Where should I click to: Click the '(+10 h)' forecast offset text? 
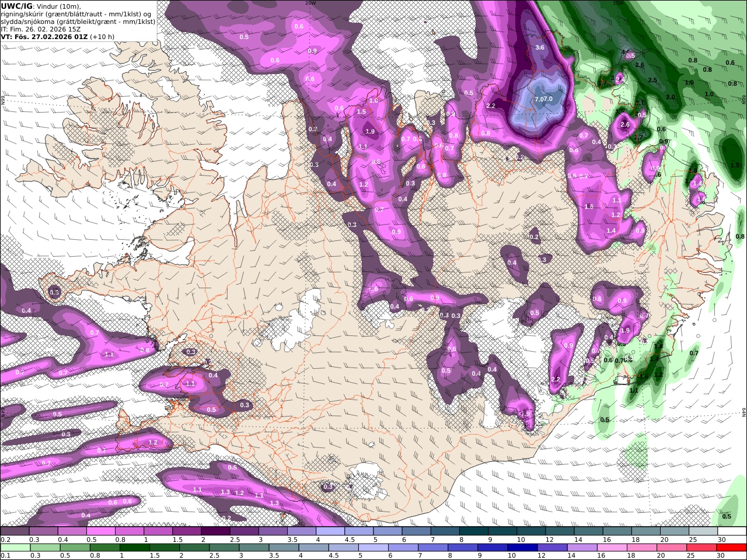(x=102, y=37)
